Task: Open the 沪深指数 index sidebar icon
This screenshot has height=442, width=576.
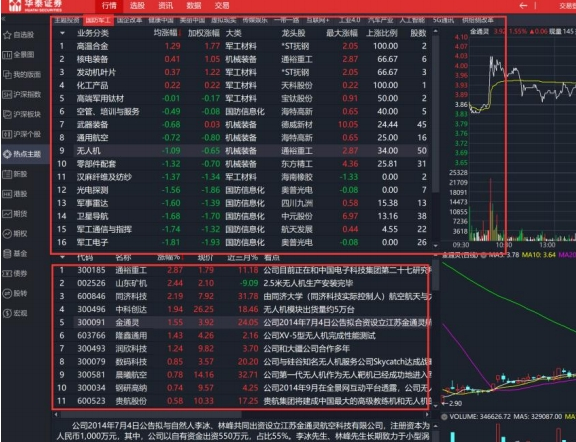Action: pyautogui.click(x=7, y=94)
